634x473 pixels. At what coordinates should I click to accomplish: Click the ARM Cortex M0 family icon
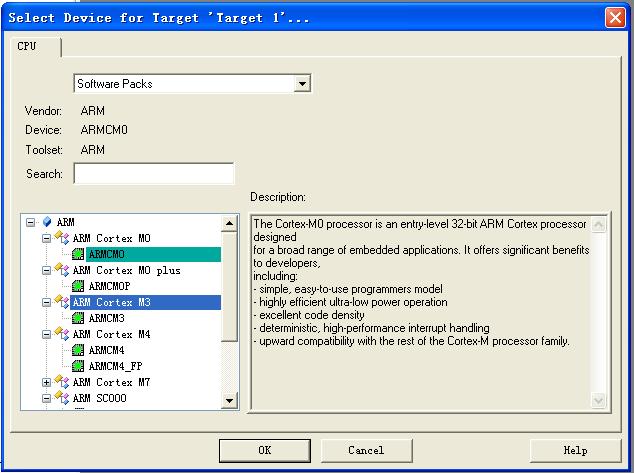(62, 238)
